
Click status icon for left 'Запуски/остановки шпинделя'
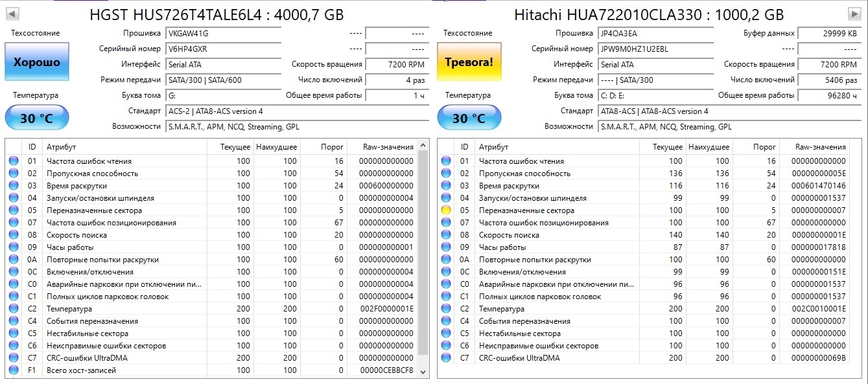coord(14,198)
